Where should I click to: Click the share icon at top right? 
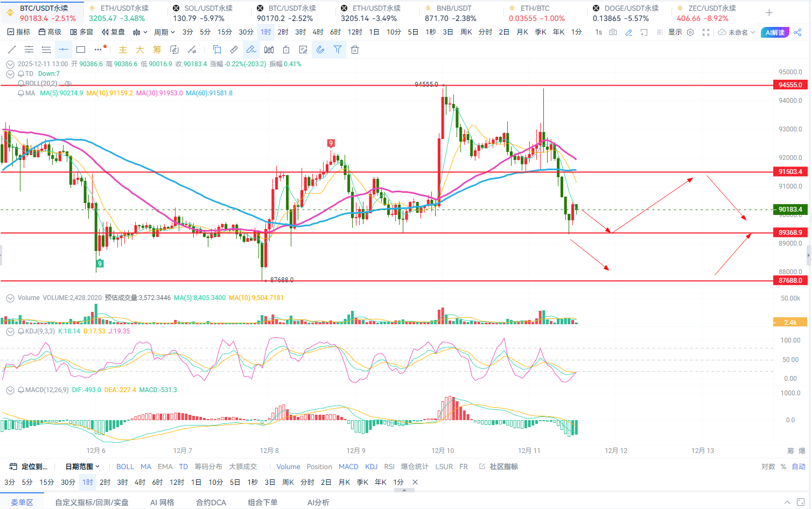[798, 32]
